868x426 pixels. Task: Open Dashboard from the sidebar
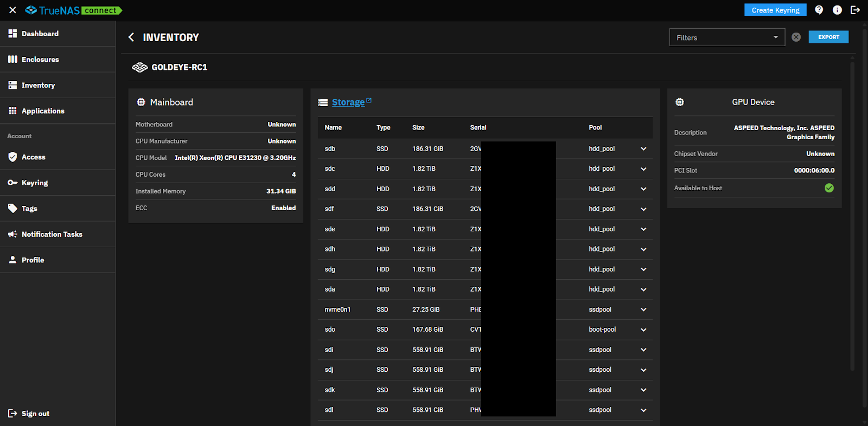click(x=40, y=34)
